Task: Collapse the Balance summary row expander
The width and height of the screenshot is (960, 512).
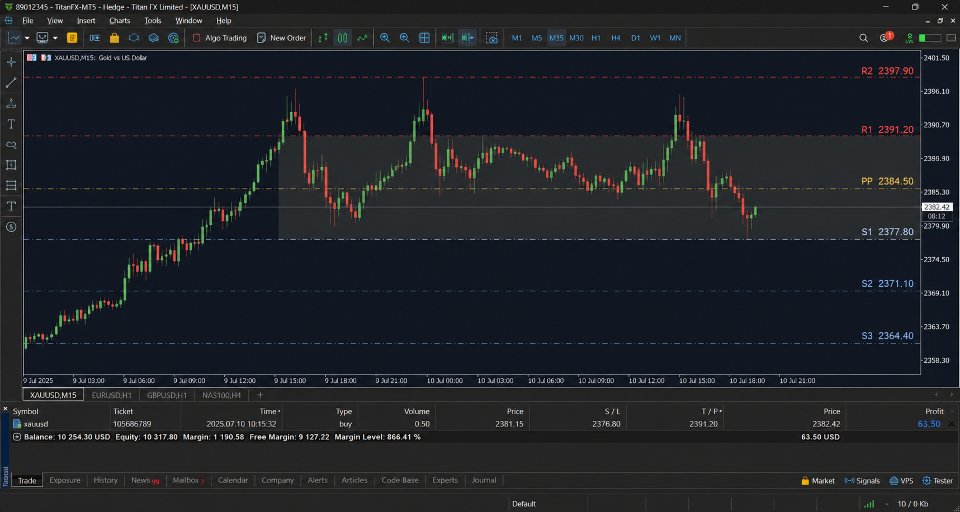Action: pos(17,437)
